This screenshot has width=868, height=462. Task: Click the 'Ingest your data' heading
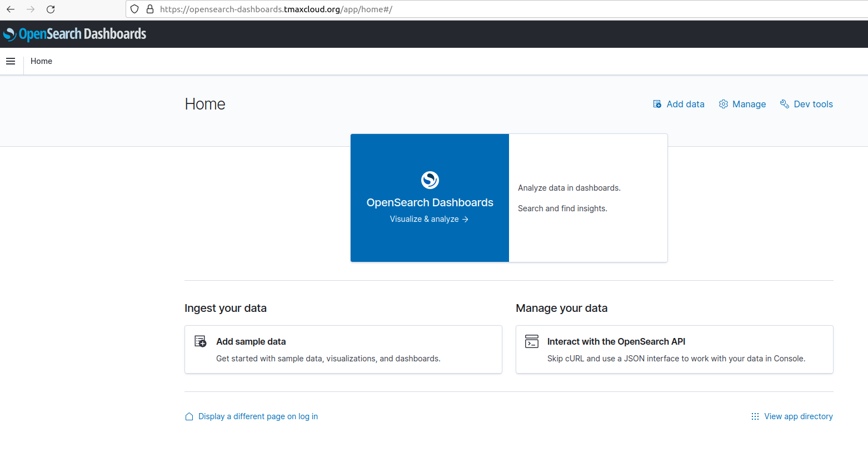pyautogui.click(x=226, y=308)
